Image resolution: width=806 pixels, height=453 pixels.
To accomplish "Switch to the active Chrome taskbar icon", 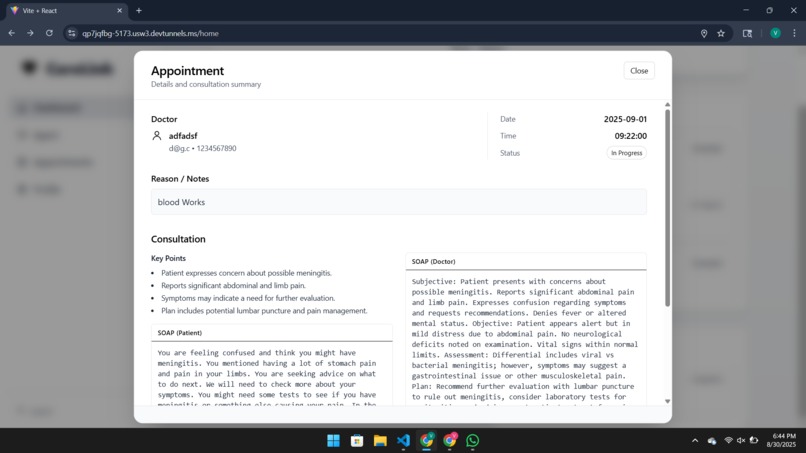I will pos(427,441).
